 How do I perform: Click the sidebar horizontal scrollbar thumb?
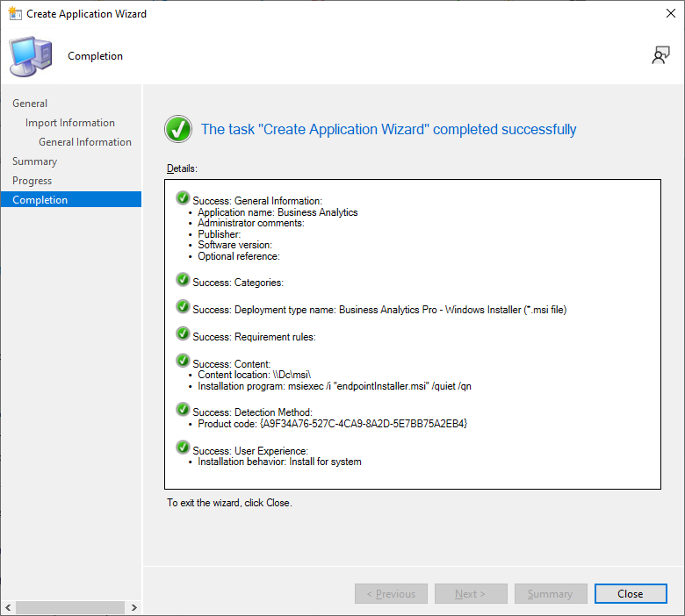click(x=70, y=607)
